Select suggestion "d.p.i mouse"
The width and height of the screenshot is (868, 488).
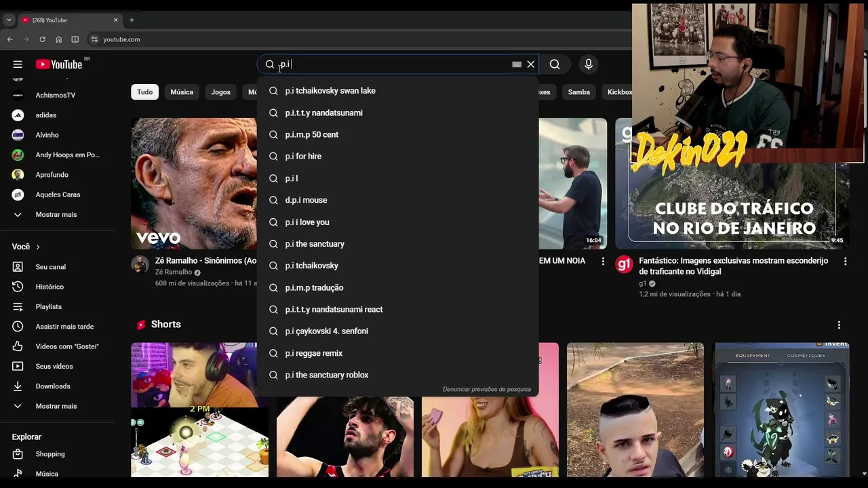point(398,200)
